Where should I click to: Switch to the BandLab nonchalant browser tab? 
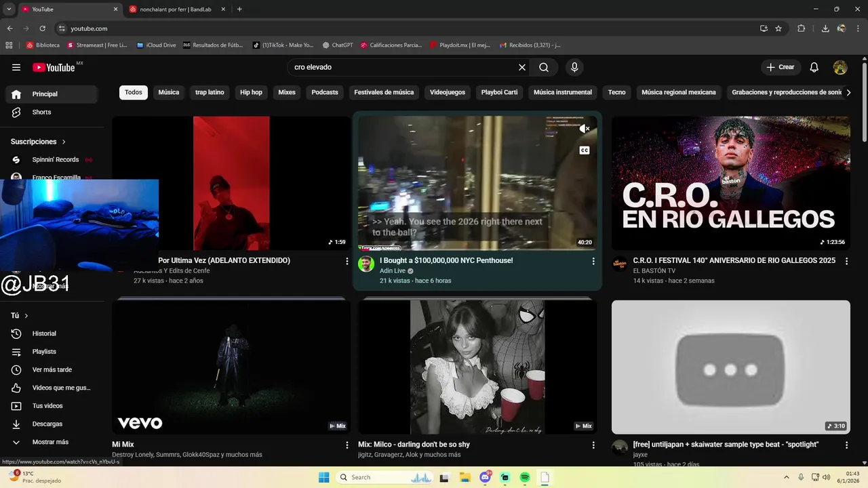tap(175, 9)
